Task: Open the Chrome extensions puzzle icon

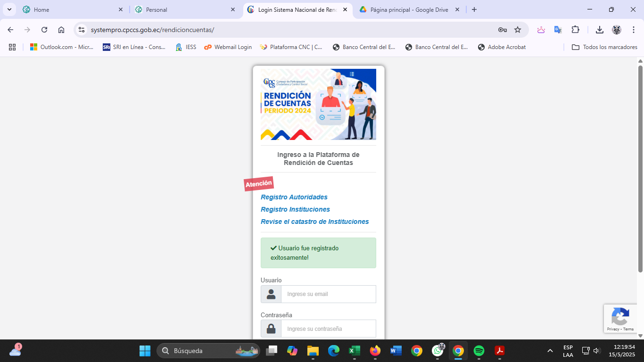Action: [x=575, y=30]
